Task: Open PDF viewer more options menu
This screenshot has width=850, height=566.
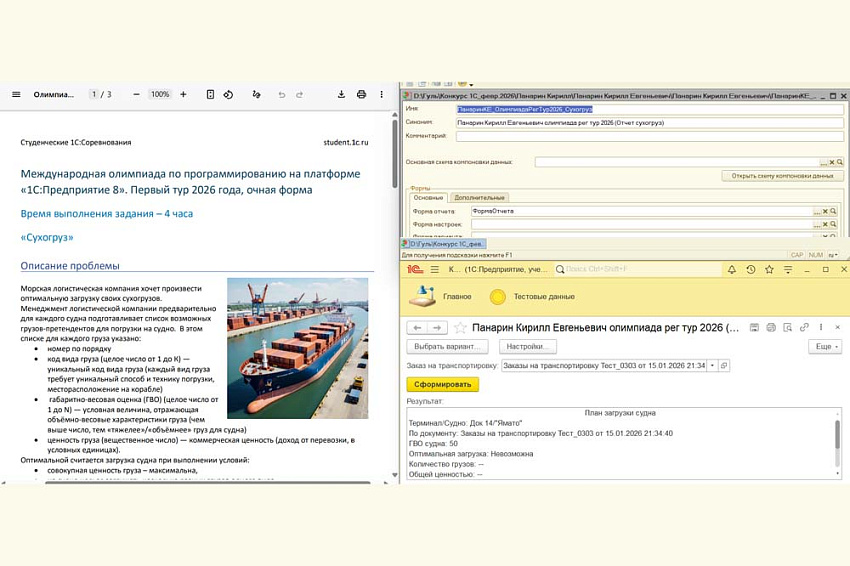Action: [x=381, y=94]
